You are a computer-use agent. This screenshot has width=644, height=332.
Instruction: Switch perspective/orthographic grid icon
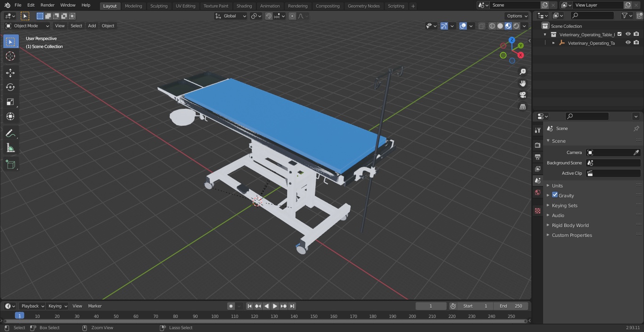[x=522, y=107]
